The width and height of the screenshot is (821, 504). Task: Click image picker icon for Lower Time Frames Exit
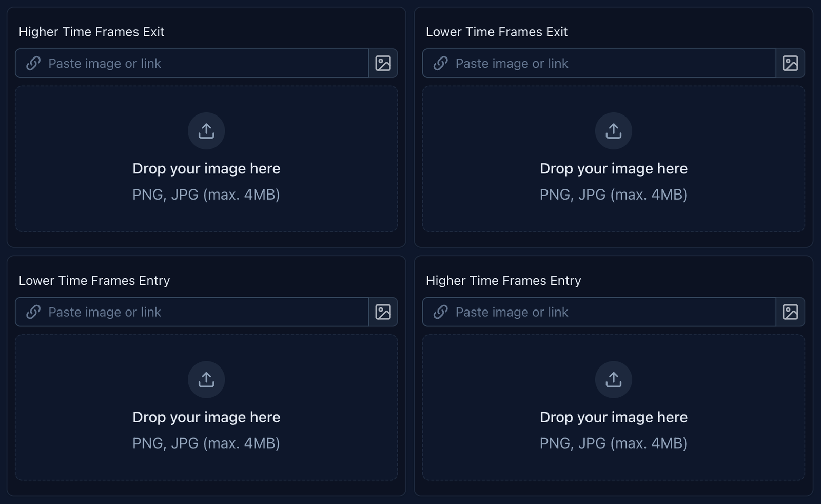(790, 63)
